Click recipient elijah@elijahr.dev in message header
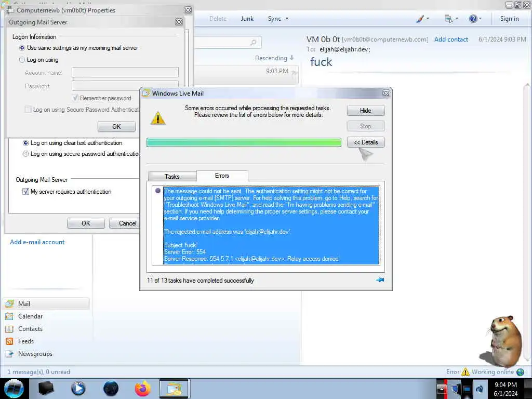532x399 pixels. click(345, 49)
